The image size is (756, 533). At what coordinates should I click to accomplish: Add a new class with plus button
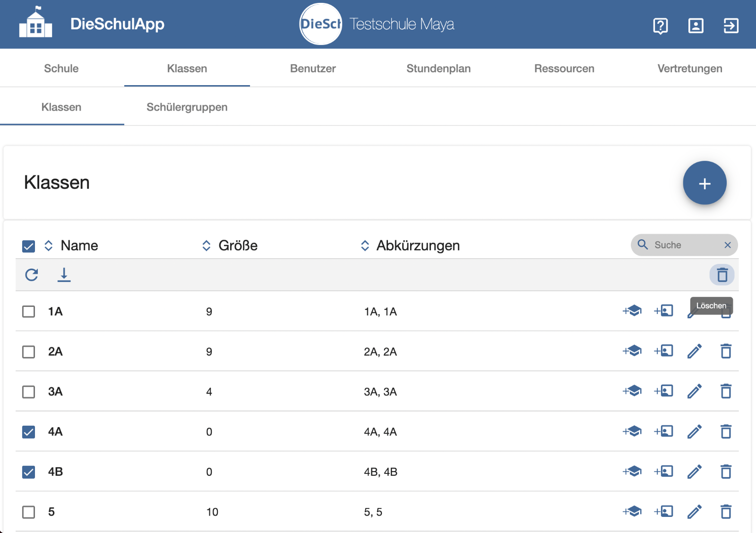click(704, 183)
